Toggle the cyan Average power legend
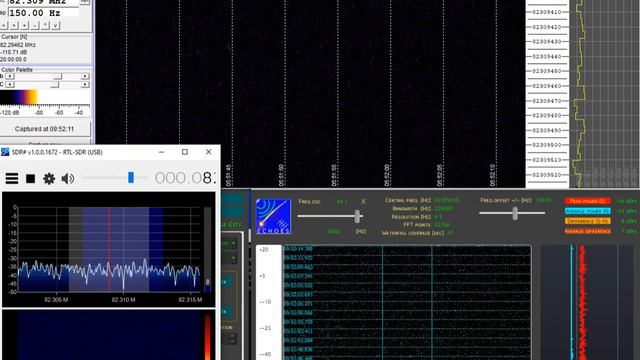Viewport: 640px width, 360px height. click(x=588, y=211)
